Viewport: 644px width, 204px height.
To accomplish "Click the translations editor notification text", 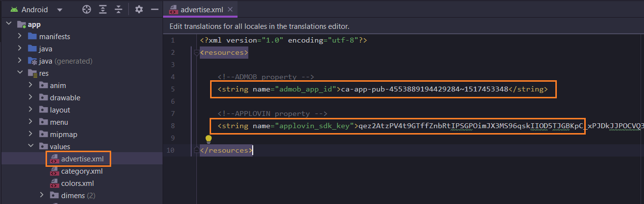I will [259, 26].
